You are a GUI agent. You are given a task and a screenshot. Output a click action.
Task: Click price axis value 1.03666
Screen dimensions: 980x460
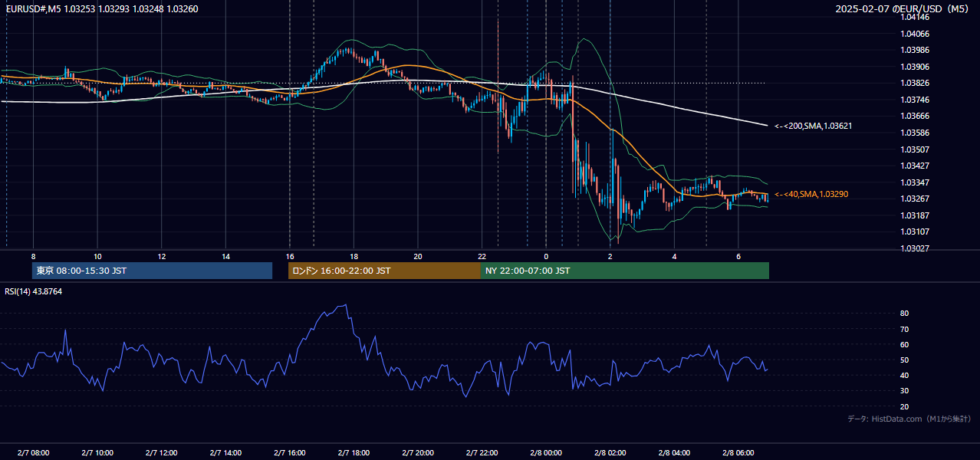coord(916,116)
